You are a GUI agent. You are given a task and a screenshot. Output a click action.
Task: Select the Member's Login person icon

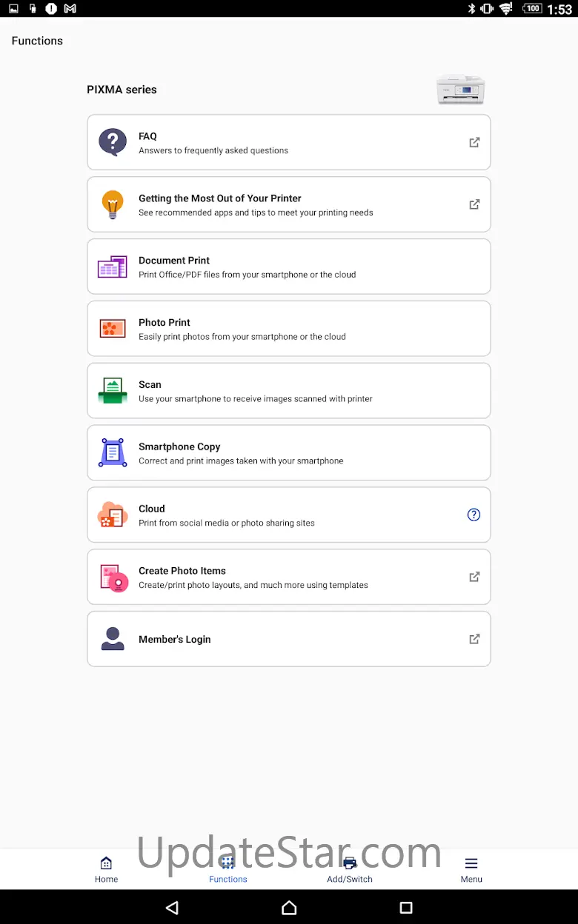tap(113, 638)
